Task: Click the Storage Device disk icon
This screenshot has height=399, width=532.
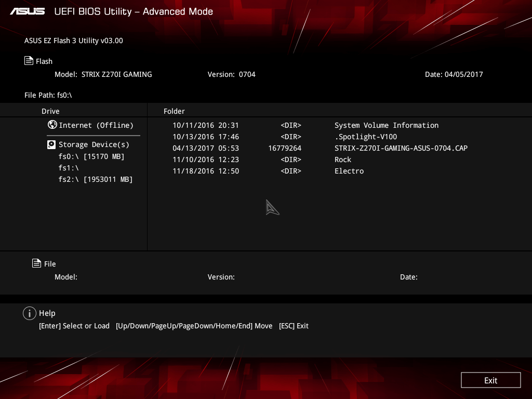Action: point(51,145)
